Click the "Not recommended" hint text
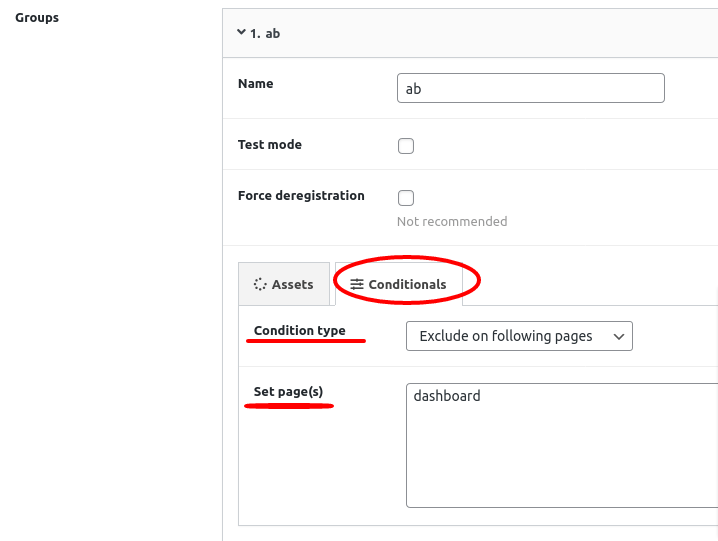The height and width of the screenshot is (541, 718). click(452, 222)
